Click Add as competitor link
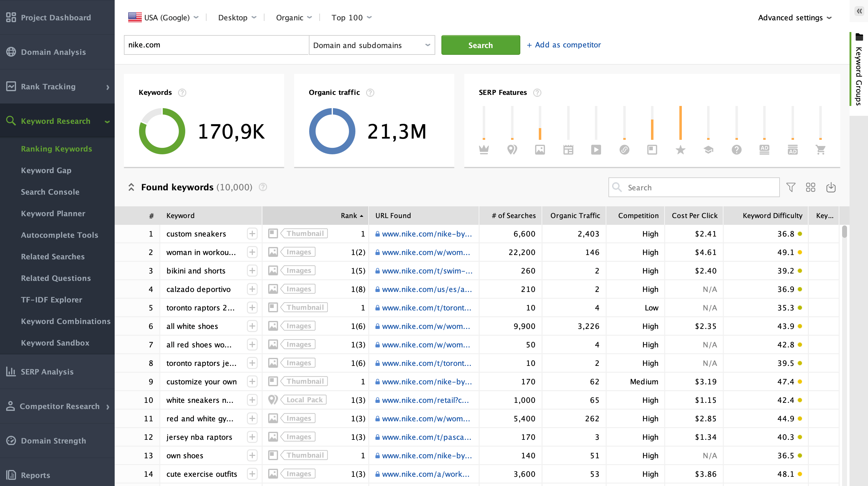 [x=564, y=45]
